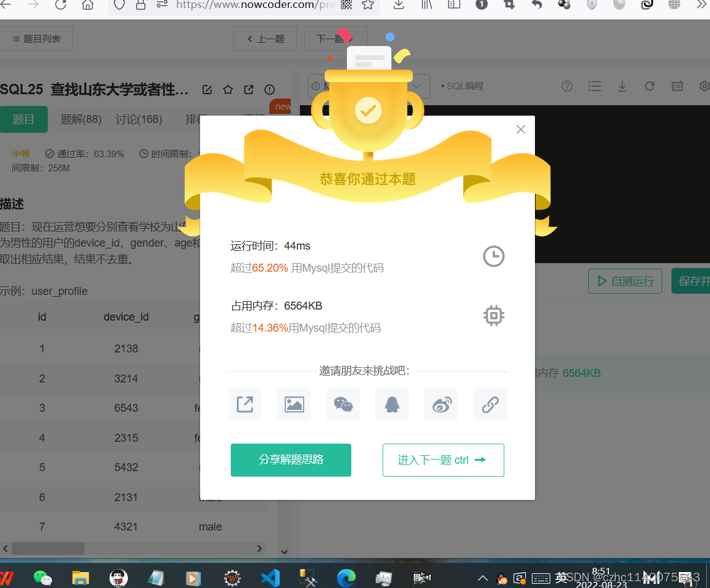Viewport: 710px width, 588px height.
Task: Click the 分享解题思路 button
Action: pos(291,460)
